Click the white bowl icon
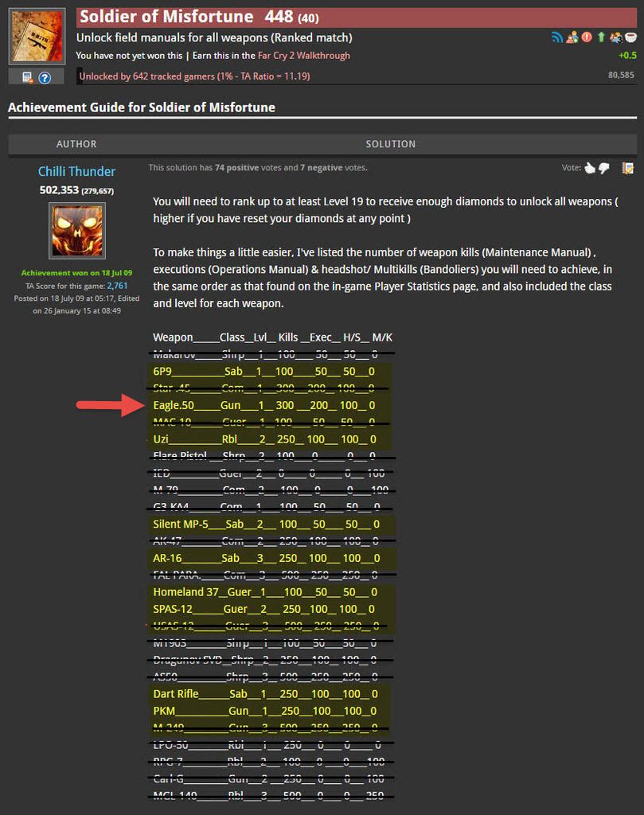The image size is (644, 815). [630, 37]
